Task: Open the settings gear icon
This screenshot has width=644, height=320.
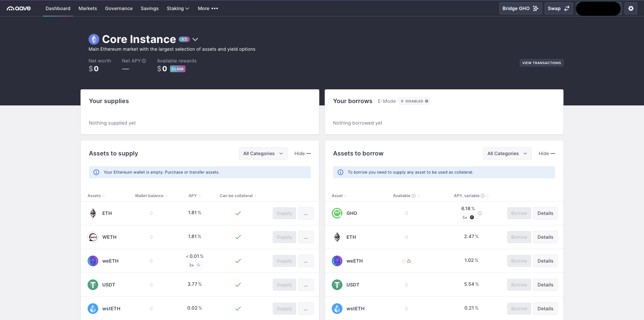Action: coord(631,8)
